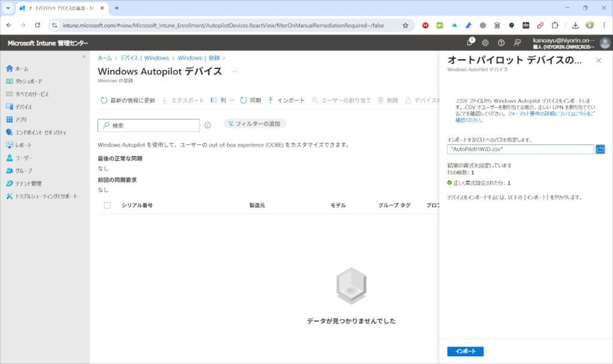This screenshot has width=613, height=364.
Task: Click the Delete (削除) toolbar button
Action: coord(388,101)
